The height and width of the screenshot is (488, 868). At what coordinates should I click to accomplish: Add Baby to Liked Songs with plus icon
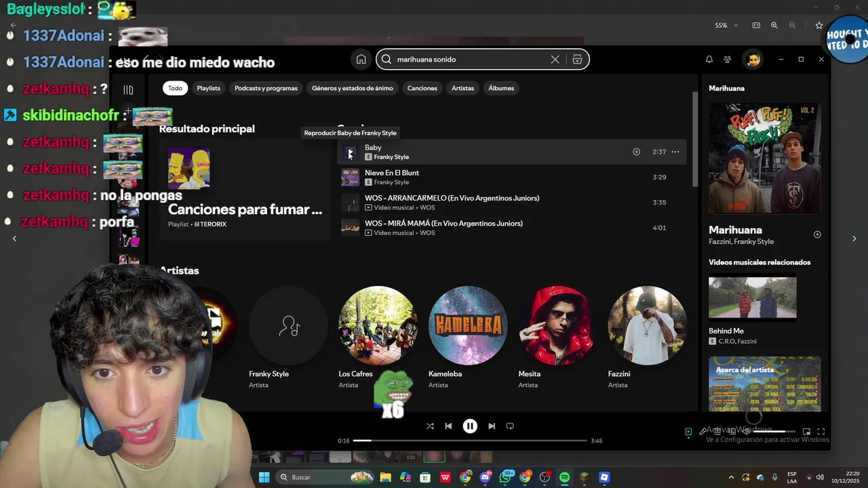pos(636,152)
